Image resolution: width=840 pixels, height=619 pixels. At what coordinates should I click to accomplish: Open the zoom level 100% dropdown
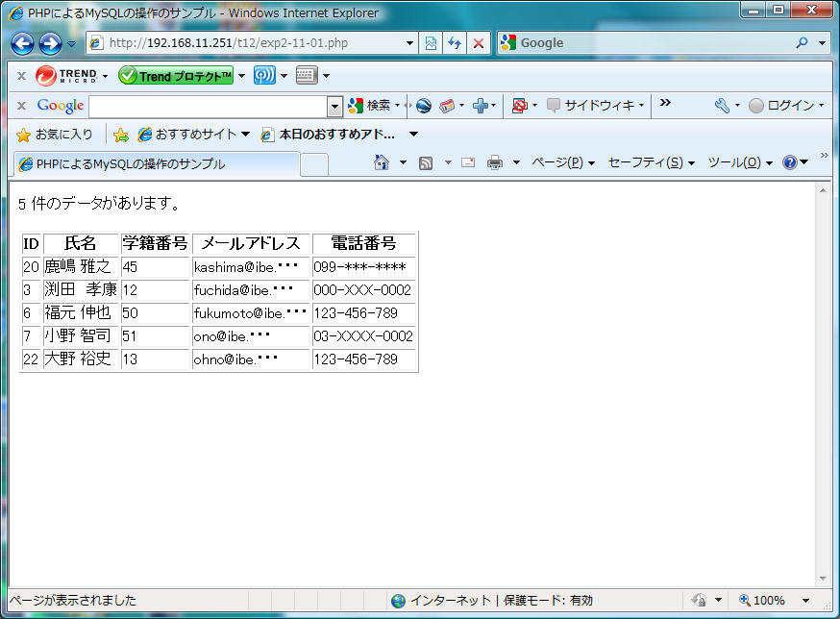click(x=805, y=601)
